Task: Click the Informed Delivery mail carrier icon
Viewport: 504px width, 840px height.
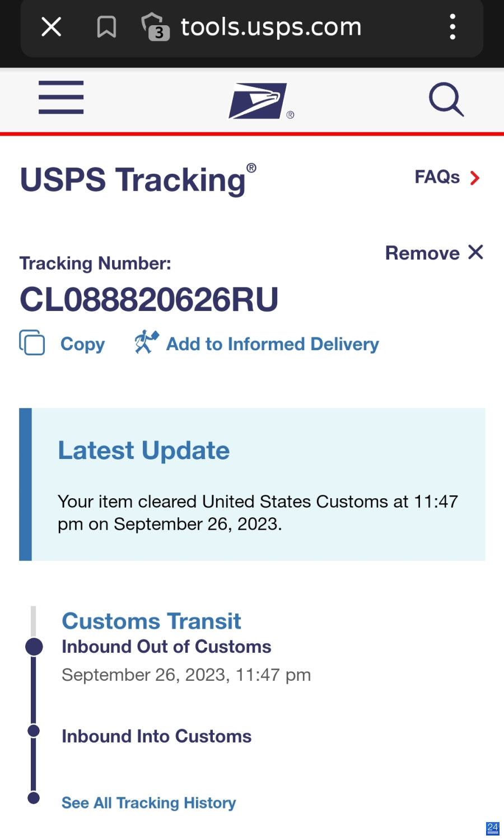Action: coord(146,342)
